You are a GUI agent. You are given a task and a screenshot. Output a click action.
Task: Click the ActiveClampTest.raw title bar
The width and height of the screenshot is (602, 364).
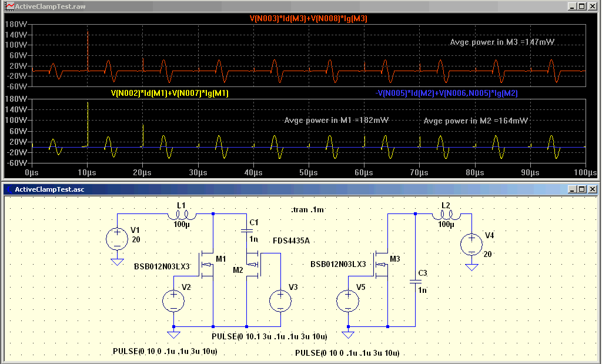click(300, 6)
